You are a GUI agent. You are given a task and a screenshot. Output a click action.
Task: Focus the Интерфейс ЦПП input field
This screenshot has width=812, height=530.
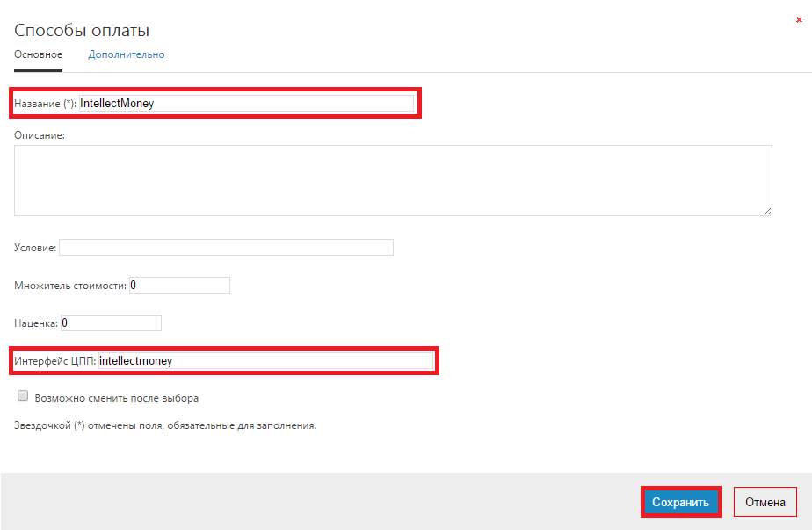click(265, 360)
